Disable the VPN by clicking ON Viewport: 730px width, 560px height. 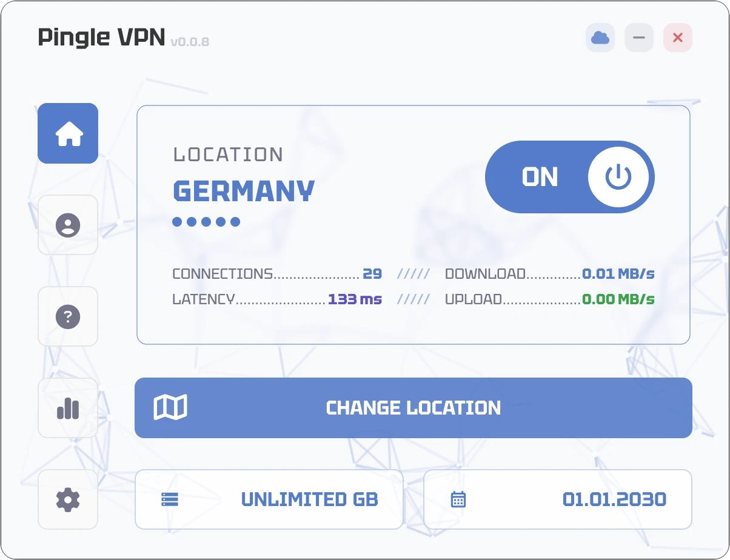pyautogui.click(x=541, y=177)
